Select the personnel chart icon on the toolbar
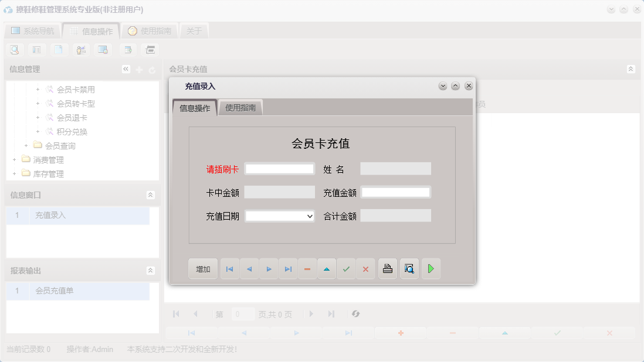This screenshot has width=644, height=362. (81, 50)
